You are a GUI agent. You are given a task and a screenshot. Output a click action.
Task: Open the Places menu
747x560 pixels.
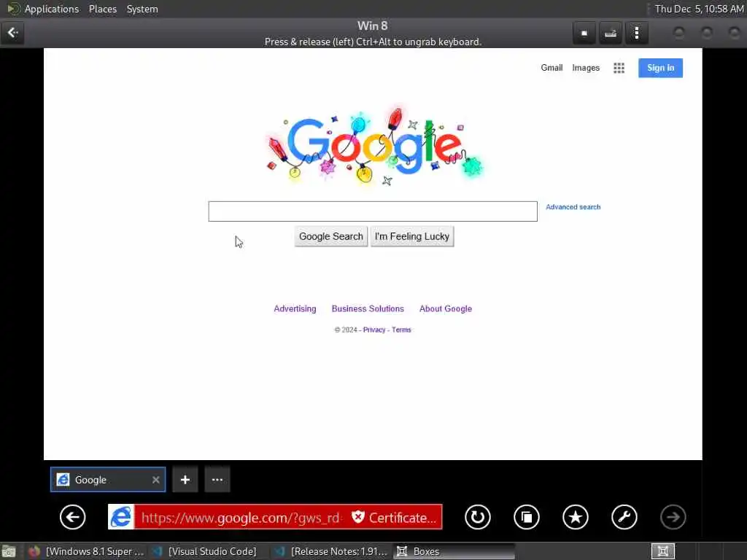(x=102, y=9)
